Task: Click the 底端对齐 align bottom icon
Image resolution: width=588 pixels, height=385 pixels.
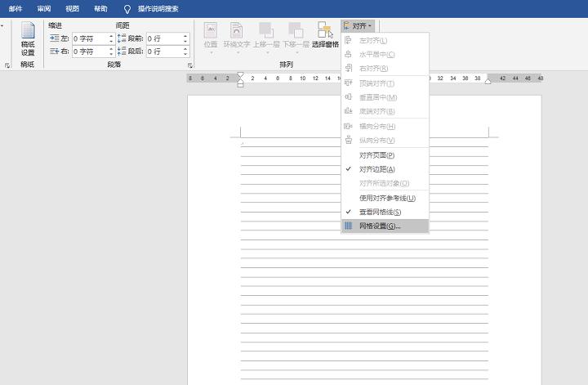Action: (349, 110)
